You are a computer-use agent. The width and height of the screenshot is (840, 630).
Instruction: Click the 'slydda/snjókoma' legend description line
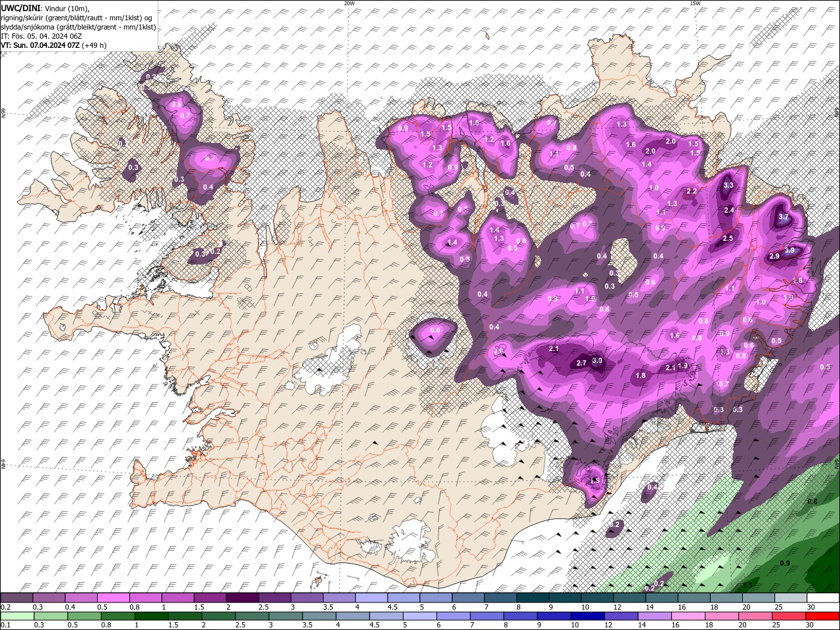click(x=79, y=27)
